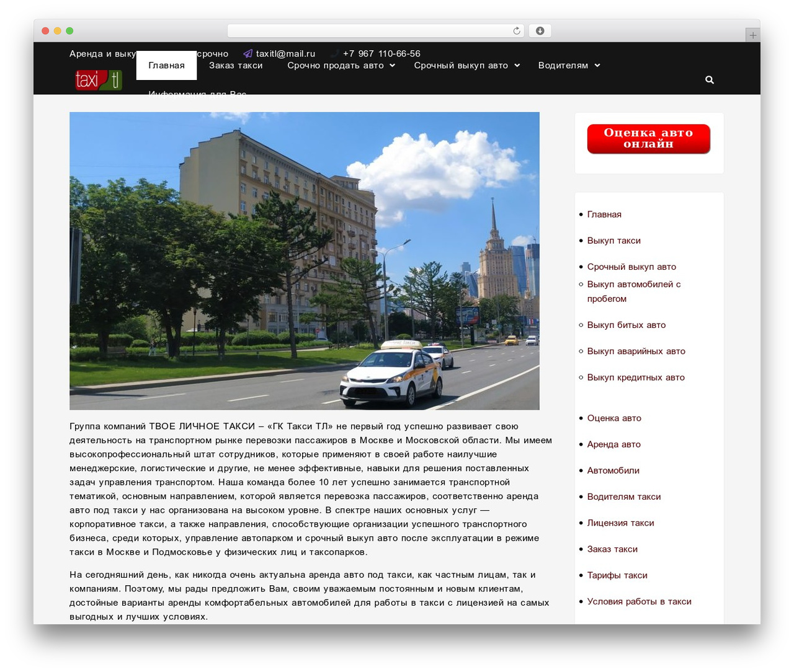Click the Taxi TL logo
The image size is (794, 672).
pos(99,80)
